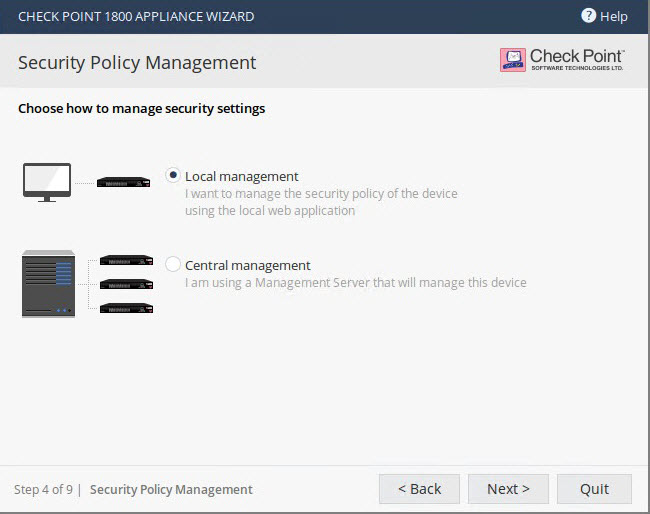Open the Help link text
Viewport: 650px width, 514px height.
[614, 17]
